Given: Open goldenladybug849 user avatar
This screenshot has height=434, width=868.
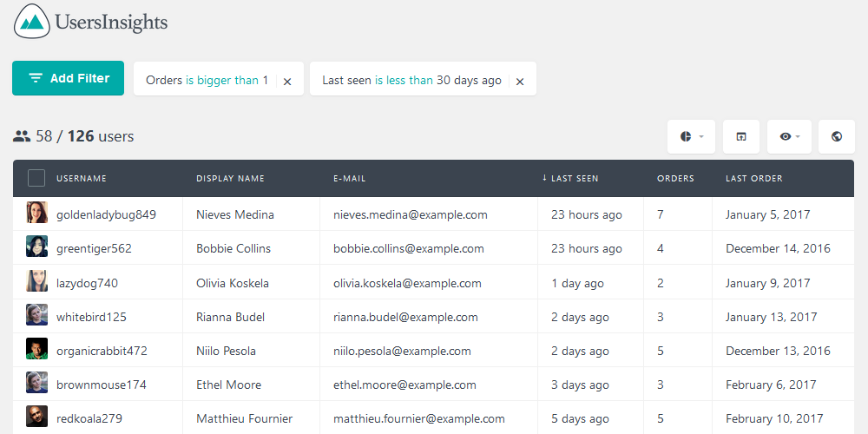Looking at the screenshot, I should coord(36,214).
